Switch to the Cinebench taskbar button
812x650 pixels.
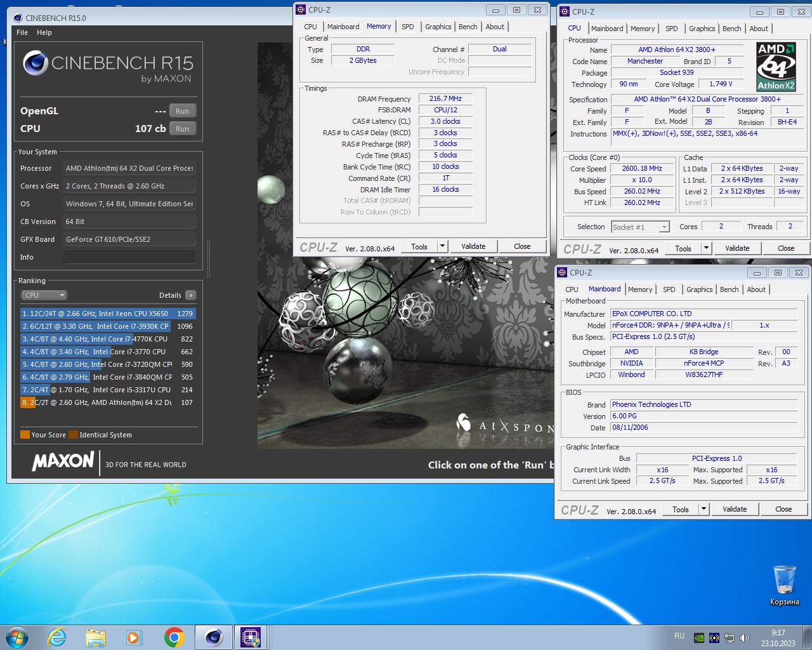pyautogui.click(x=213, y=637)
